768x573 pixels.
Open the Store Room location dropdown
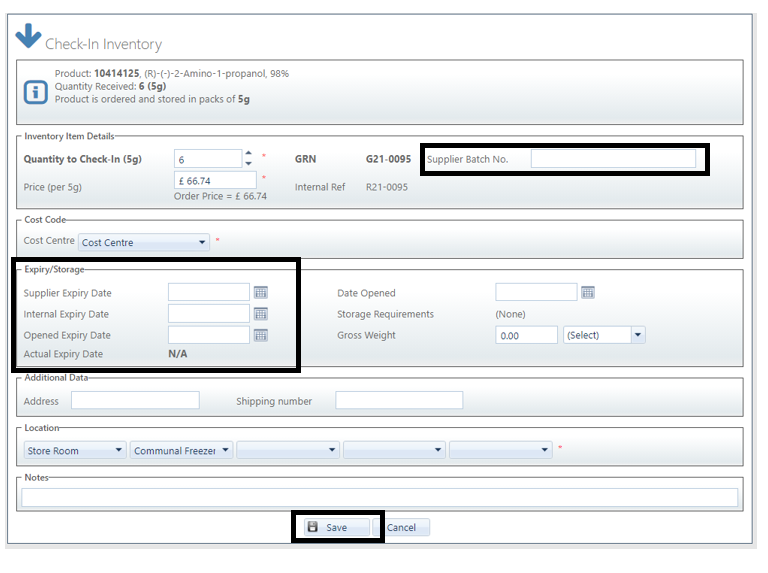(x=75, y=450)
